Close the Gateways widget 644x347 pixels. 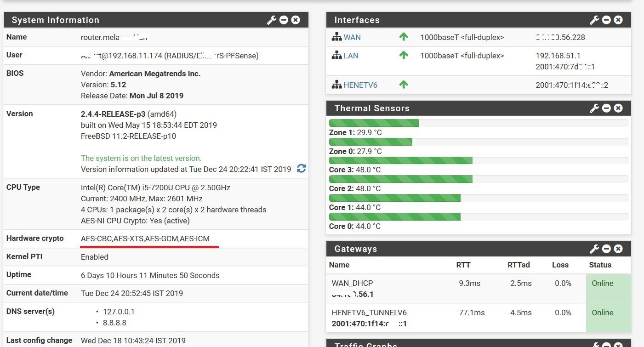pos(619,249)
